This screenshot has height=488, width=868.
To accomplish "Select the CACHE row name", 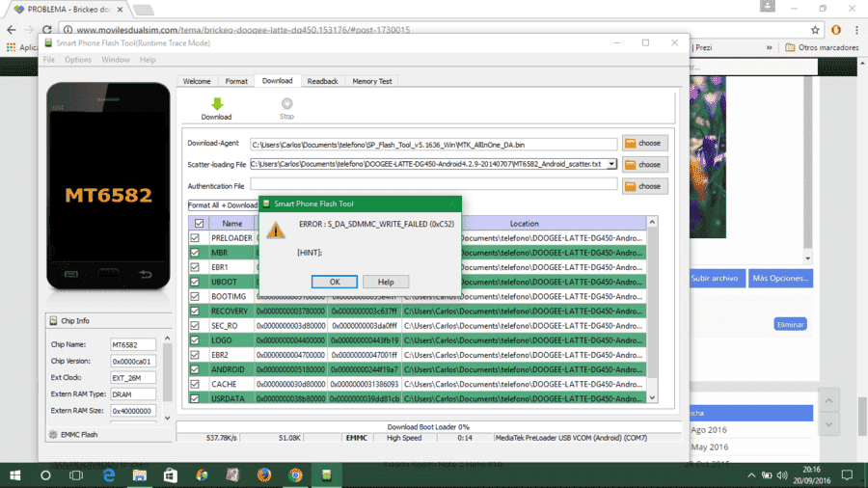I will point(224,384).
